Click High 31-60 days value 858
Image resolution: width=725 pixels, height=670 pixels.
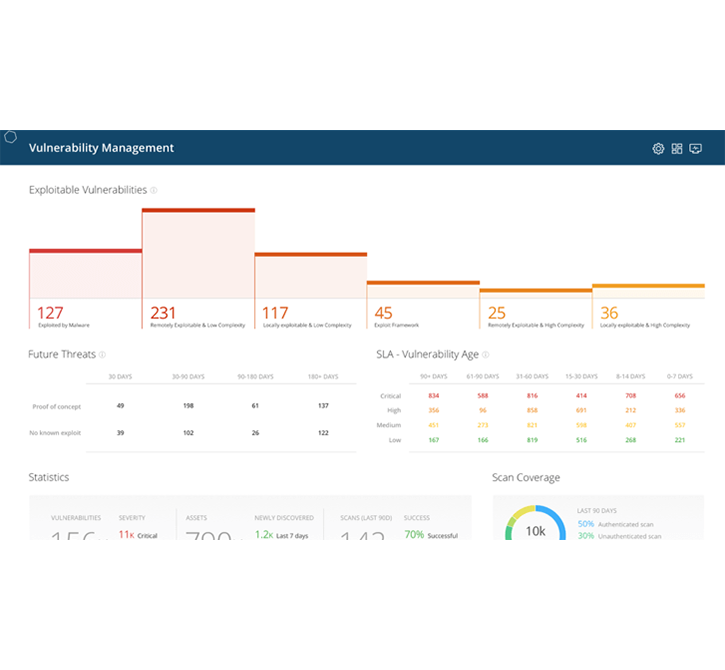point(532,410)
